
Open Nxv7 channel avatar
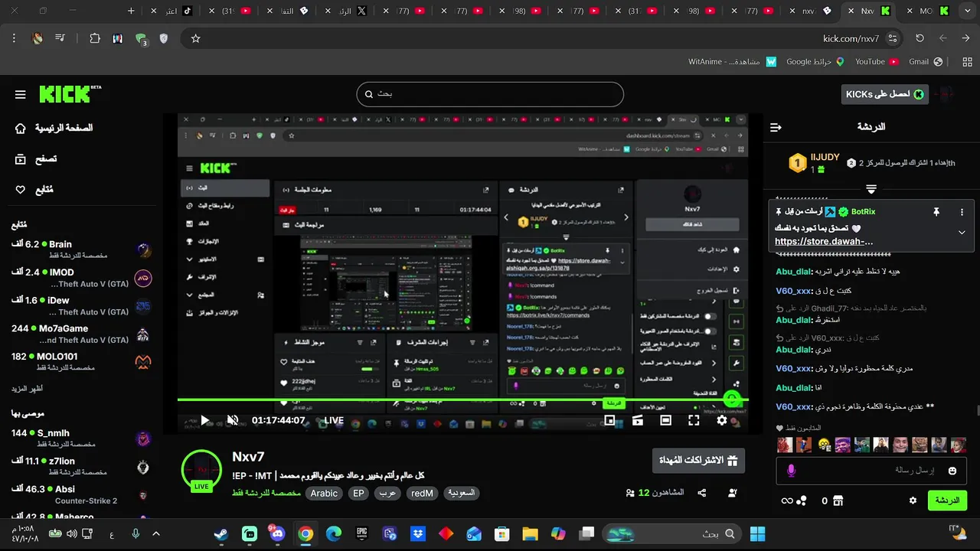point(201,470)
